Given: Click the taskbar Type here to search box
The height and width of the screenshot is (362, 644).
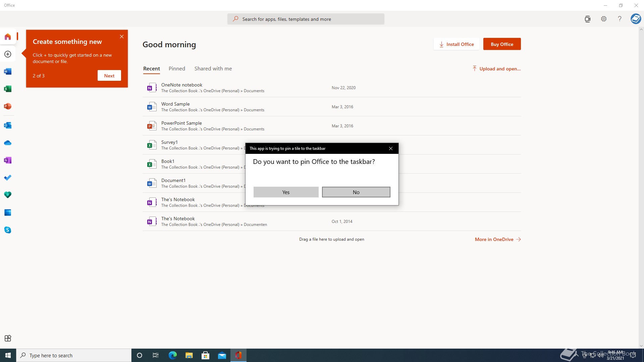Looking at the screenshot, I should 74,355.
